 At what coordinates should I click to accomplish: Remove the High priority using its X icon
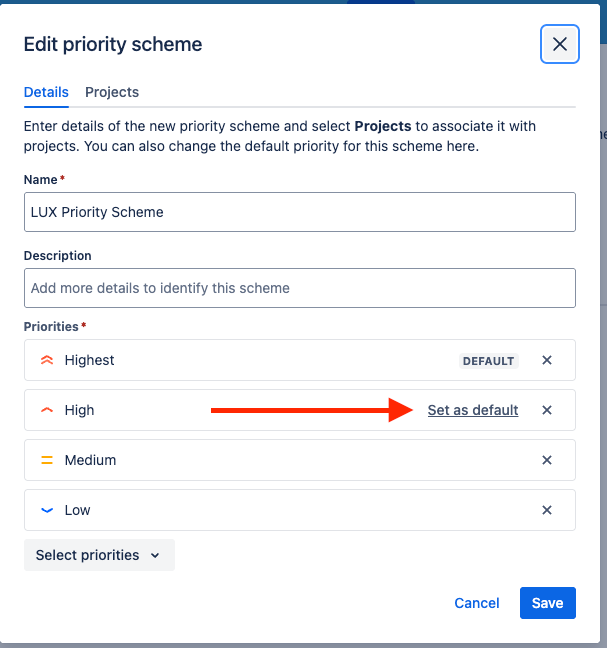click(x=547, y=410)
